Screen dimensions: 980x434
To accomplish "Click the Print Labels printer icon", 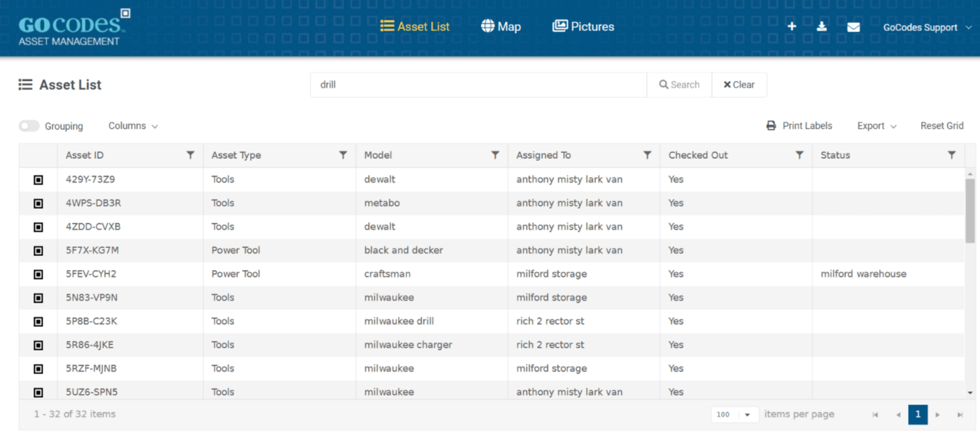I will tap(770, 125).
